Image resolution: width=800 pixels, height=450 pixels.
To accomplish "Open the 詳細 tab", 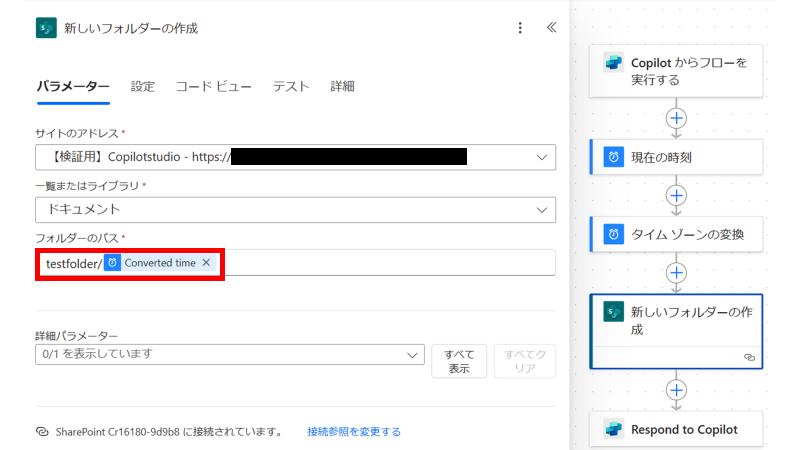I will coord(342,86).
